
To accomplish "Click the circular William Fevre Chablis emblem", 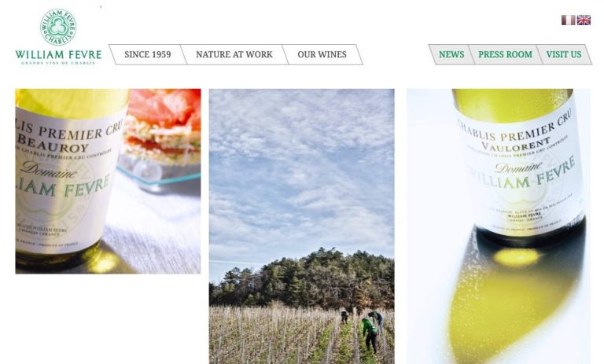I will [x=58, y=27].
